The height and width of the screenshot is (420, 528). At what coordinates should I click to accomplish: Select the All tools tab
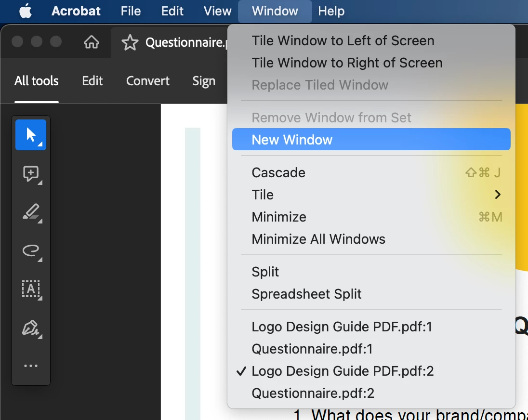click(x=36, y=81)
